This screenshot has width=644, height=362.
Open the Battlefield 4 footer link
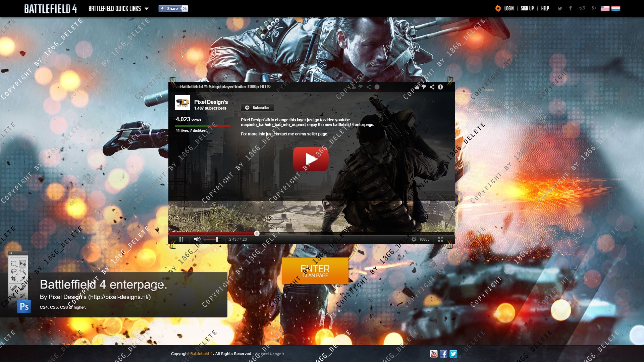click(202, 354)
